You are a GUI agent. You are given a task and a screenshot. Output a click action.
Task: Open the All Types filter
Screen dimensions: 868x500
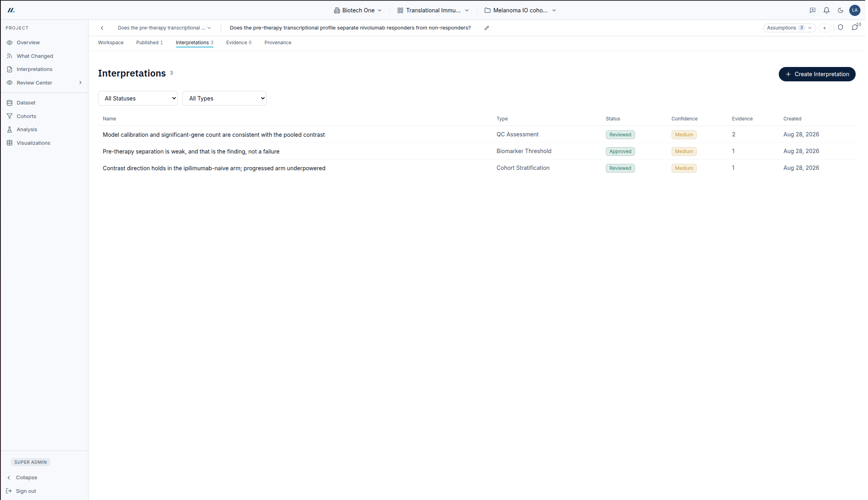point(224,98)
